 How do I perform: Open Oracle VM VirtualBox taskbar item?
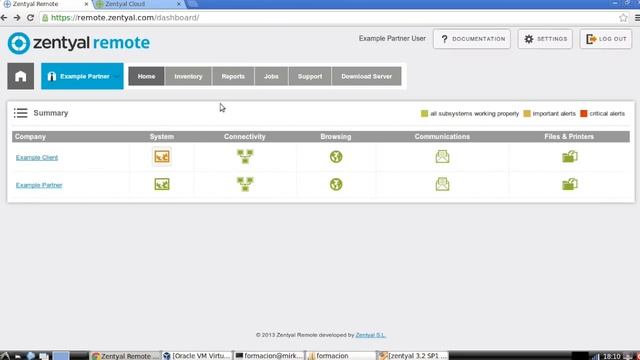coord(198,356)
